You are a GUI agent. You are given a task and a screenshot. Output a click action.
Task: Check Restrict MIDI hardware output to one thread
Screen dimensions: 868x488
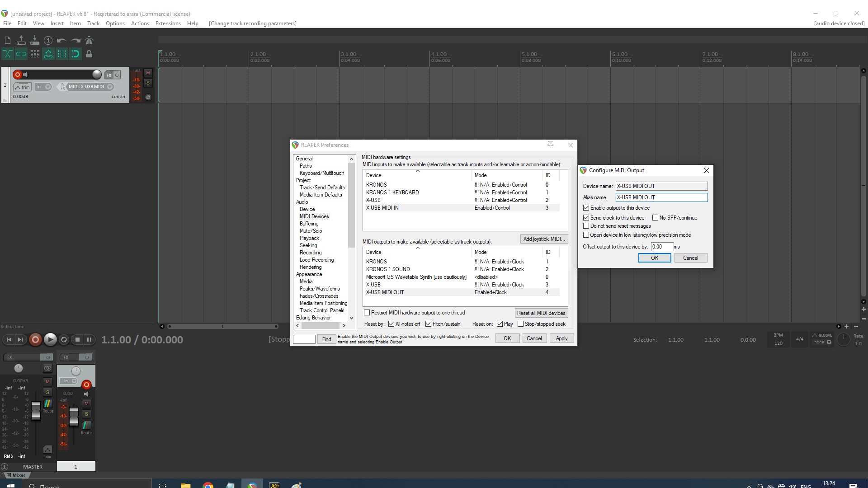tap(367, 313)
